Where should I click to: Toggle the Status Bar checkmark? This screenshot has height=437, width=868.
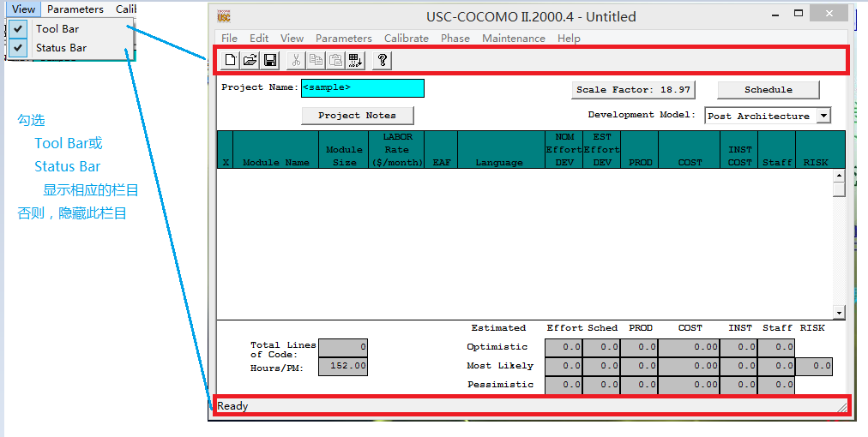pyautogui.click(x=19, y=48)
